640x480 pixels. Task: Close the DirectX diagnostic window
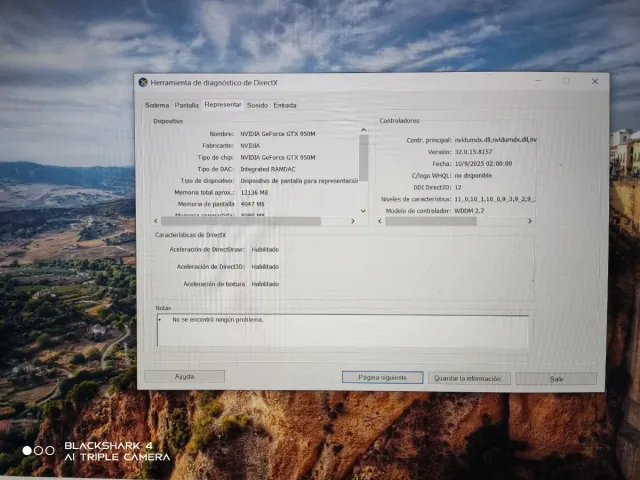tap(594, 81)
